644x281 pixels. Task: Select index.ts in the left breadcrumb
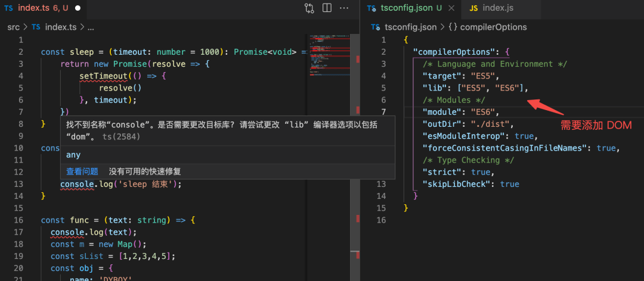coord(60,27)
